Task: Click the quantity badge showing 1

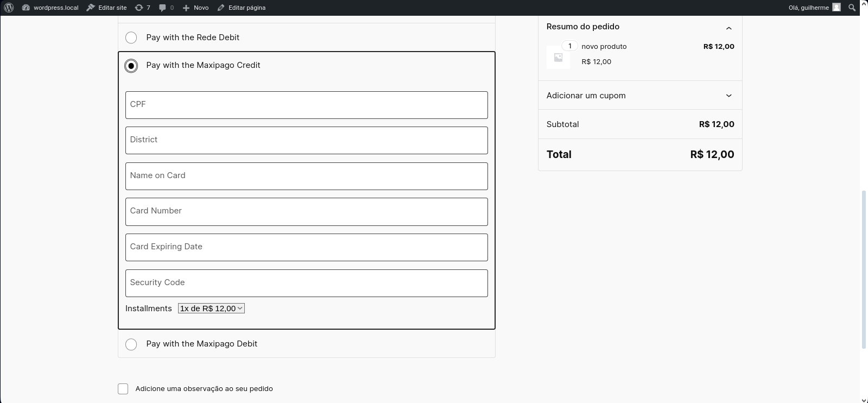Action: (570, 46)
